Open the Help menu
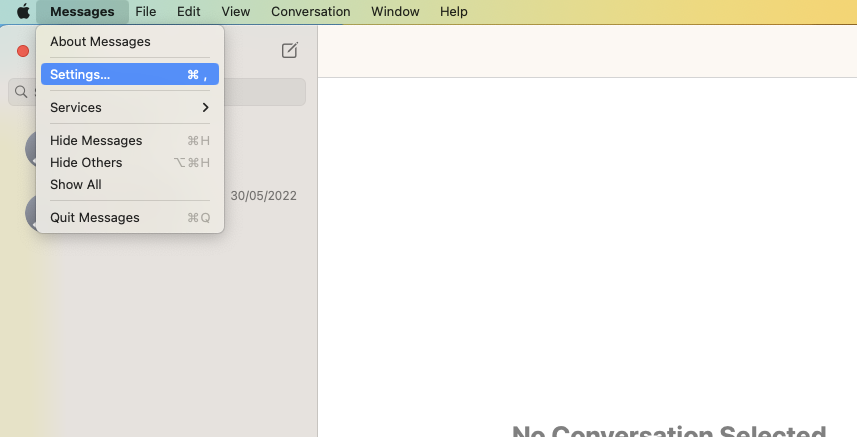Viewport: 857px width, 437px height. click(454, 11)
